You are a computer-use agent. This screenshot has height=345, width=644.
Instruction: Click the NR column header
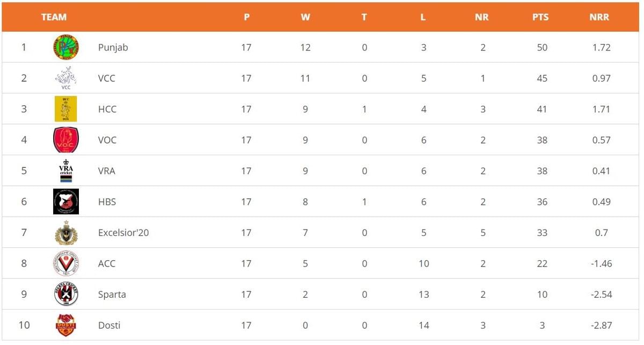481,17
